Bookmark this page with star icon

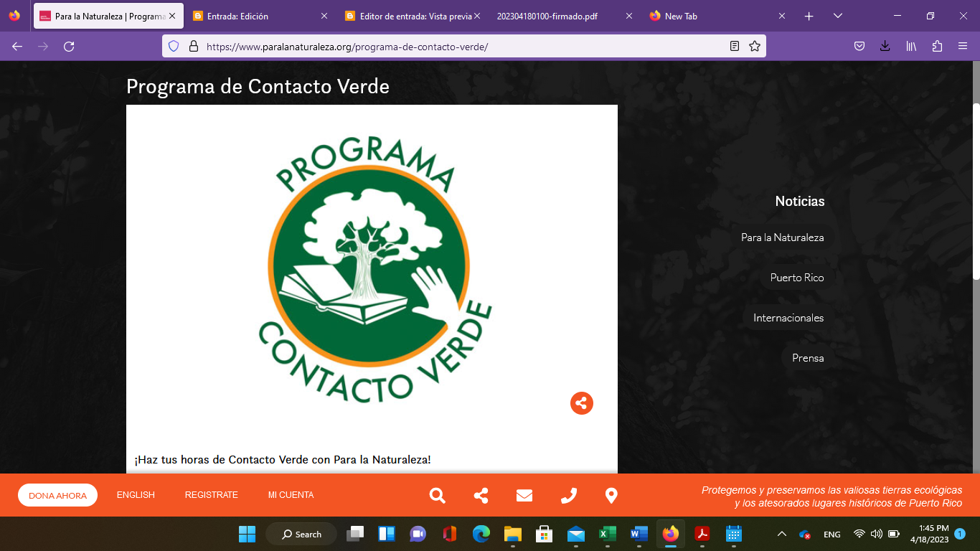(755, 46)
